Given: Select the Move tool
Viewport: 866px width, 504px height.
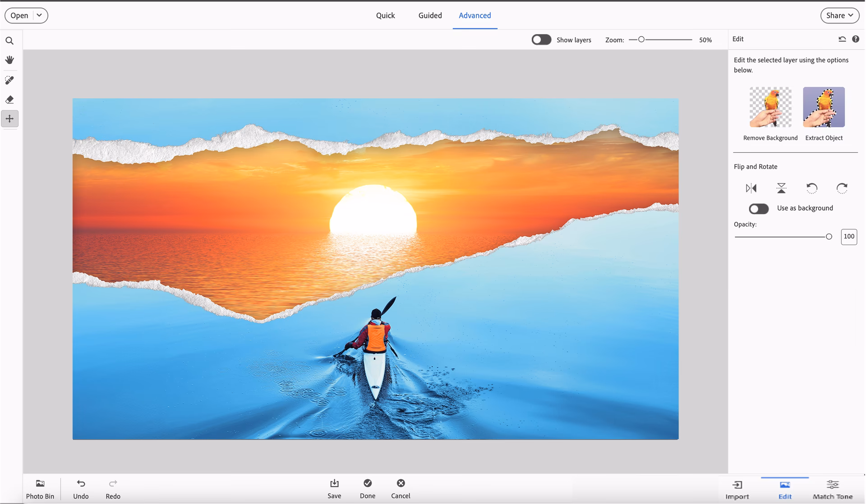Looking at the screenshot, I should pyautogui.click(x=9, y=119).
